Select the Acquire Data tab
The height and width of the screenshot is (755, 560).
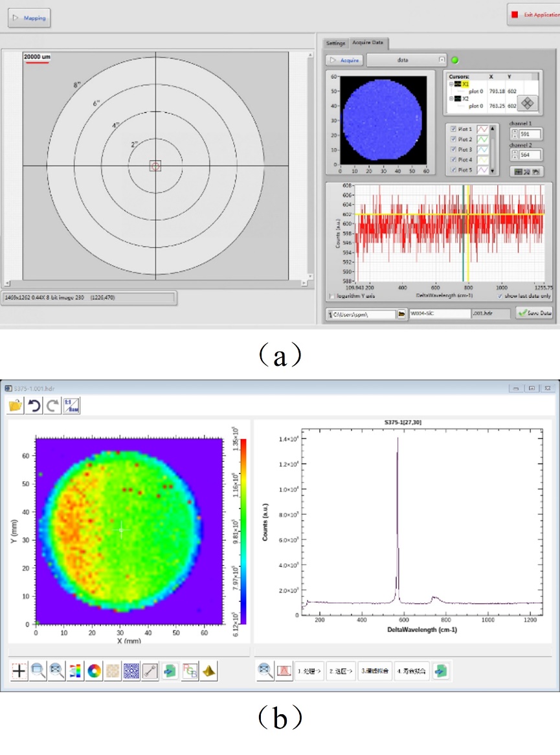pos(368,43)
